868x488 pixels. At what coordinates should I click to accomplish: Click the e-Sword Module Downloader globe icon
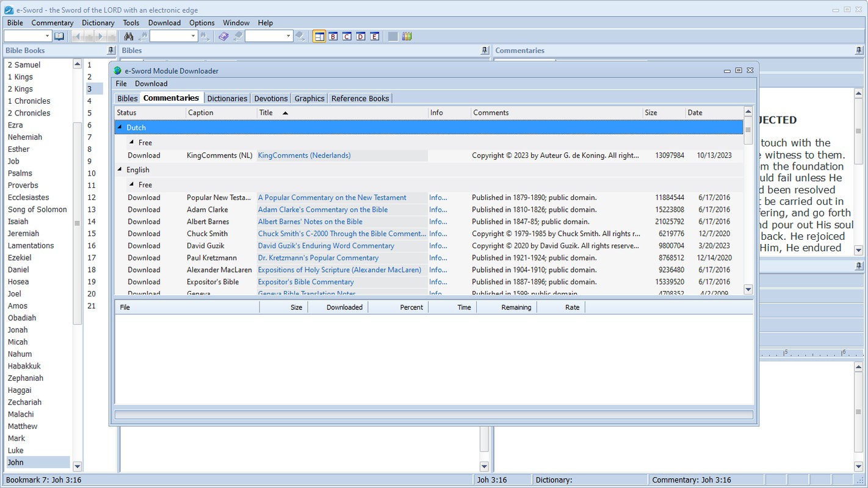pos(118,71)
